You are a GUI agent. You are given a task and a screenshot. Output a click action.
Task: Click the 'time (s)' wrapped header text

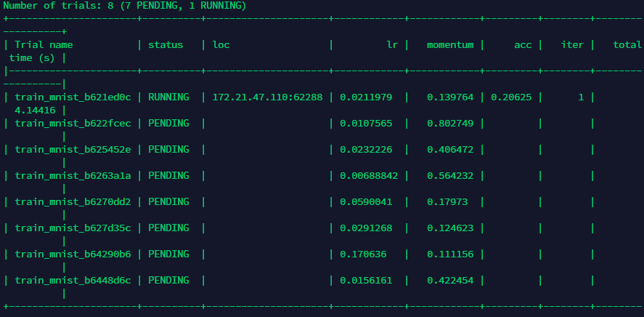(x=32, y=58)
